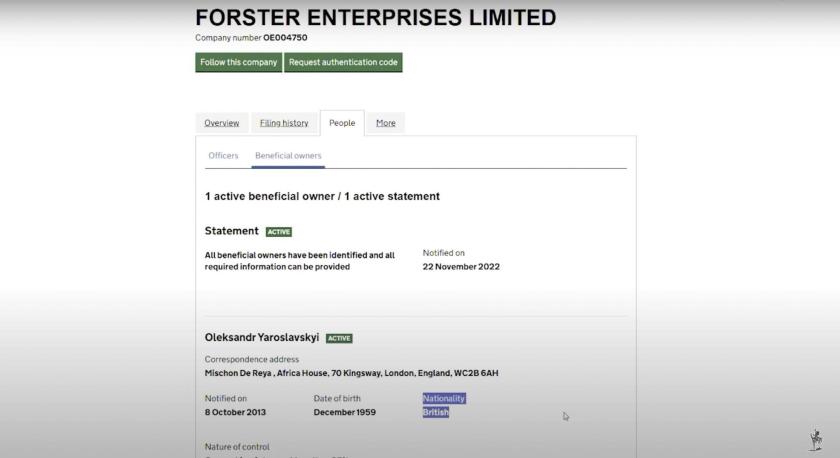Click the ACTIVE badge beside Statement
The height and width of the screenshot is (458, 840).
pos(279,232)
